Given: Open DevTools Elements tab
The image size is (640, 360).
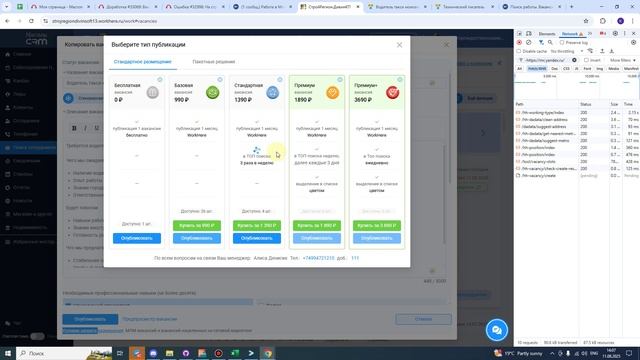Looking at the screenshot, I should tap(547, 33).
